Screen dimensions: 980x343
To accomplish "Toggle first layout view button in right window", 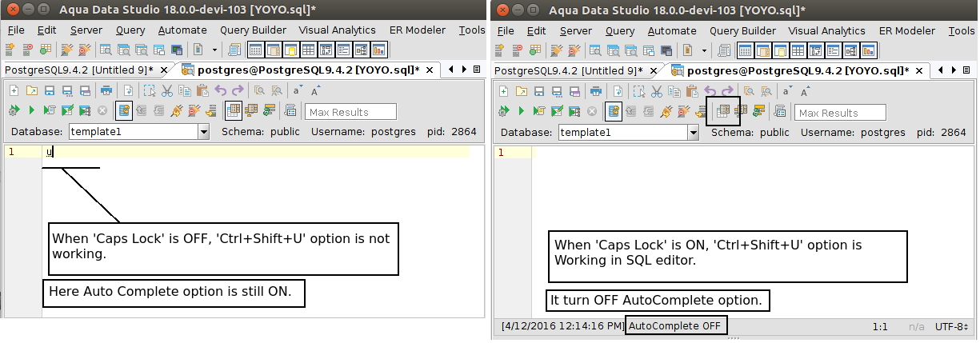I will (x=745, y=49).
